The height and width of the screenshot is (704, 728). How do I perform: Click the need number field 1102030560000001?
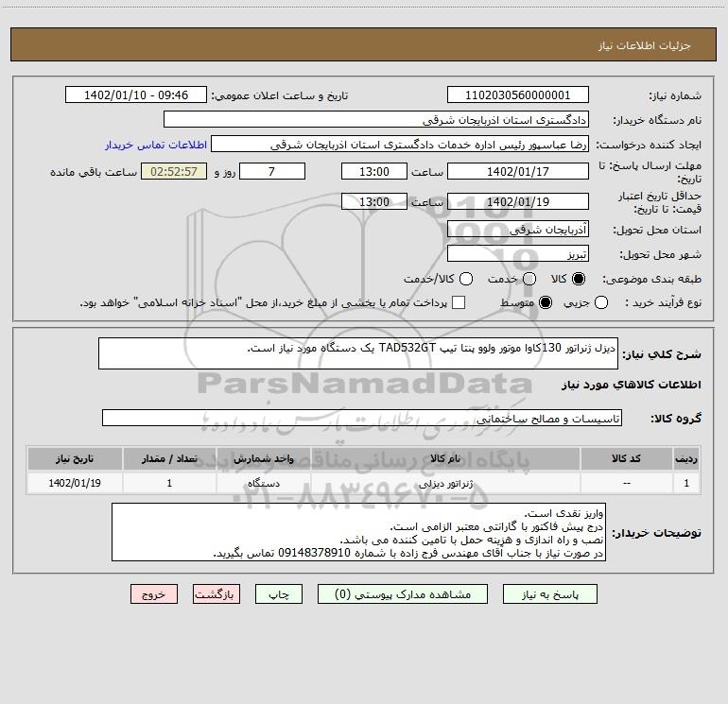(x=518, y=95)
